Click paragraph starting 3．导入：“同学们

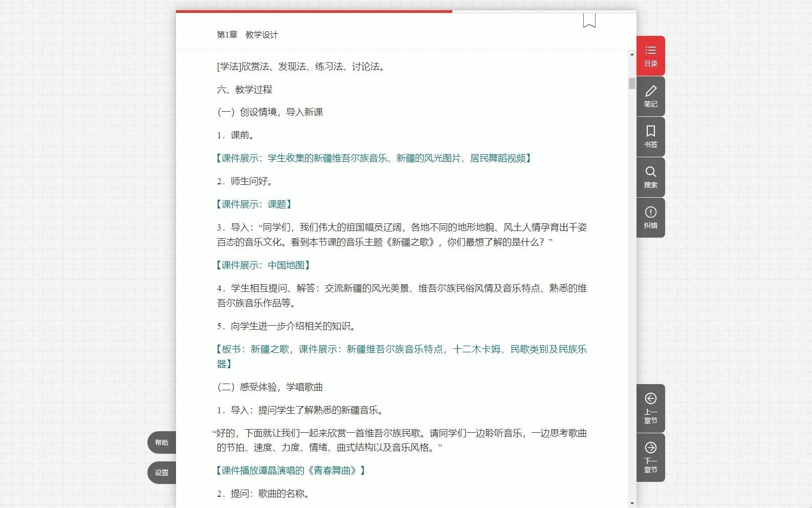[x=402, y=235]
